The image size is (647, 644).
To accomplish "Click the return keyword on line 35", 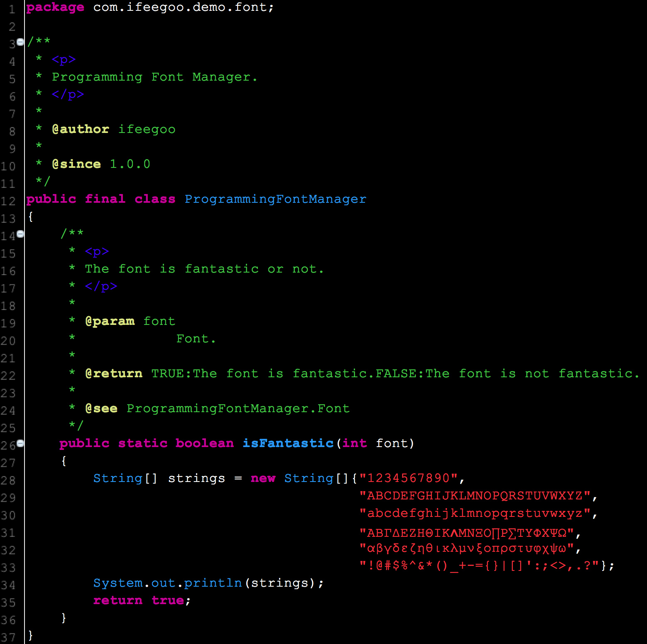I will pyautogui.click(x=118, y=600).
